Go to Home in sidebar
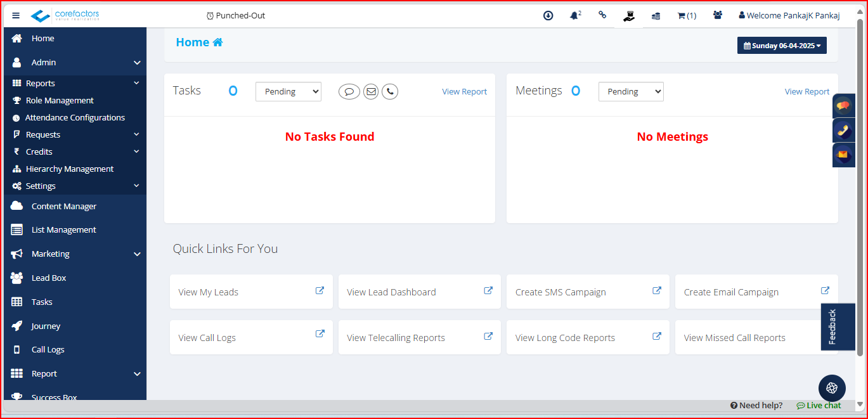Screen dimensions: 868x419 [x=75, y=39]
